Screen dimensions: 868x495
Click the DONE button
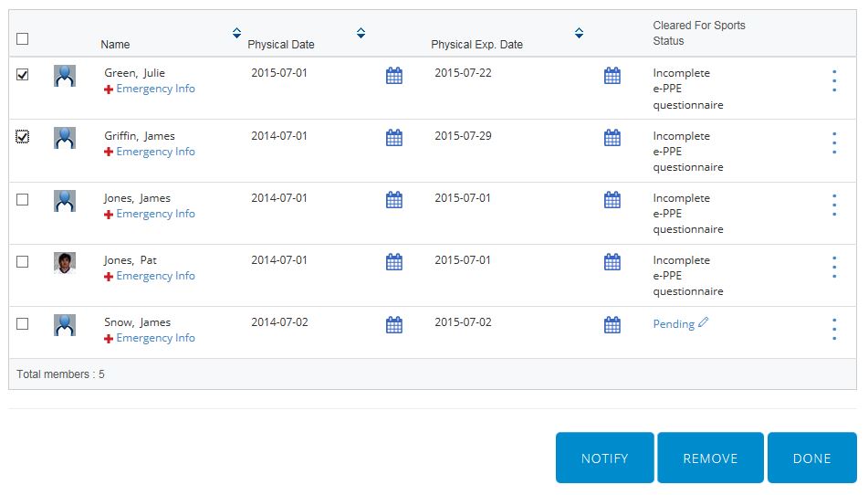click(812, 458)
